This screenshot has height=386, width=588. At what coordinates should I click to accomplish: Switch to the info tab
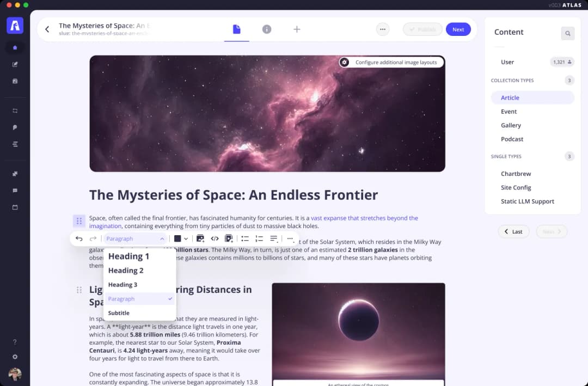267,29
